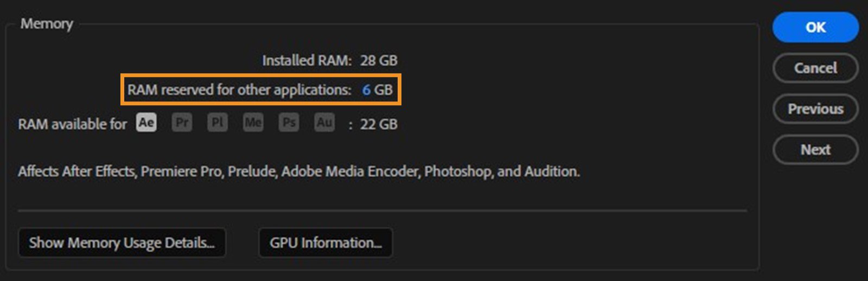The width and height of the screenshot is (868, 281).
Task: Click the After Effects (Ae) icon
Action: point(146,123)
